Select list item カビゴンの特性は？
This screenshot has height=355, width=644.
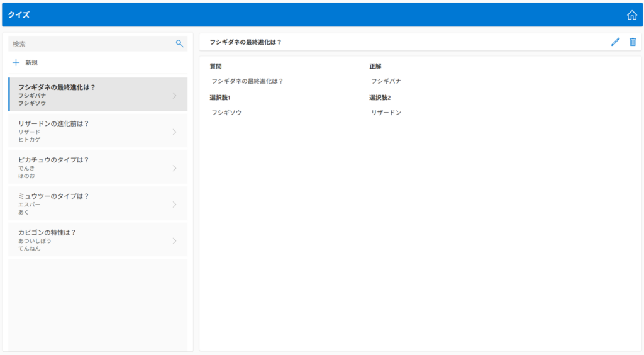coord(97,240)
